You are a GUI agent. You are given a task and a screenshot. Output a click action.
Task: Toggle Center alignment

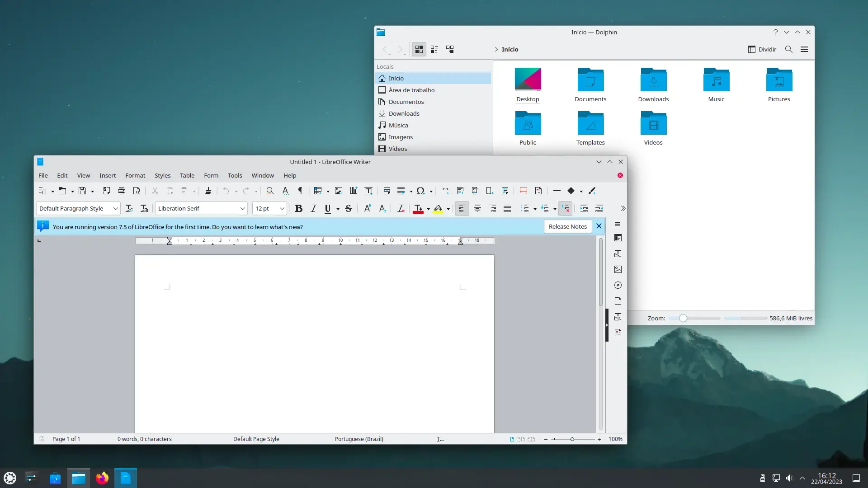477,208
